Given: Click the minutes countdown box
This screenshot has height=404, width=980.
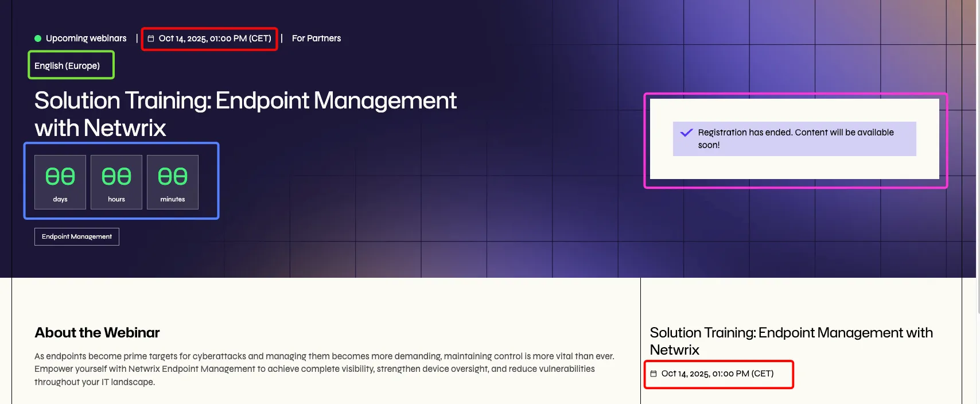Looking at the screenshot, I should [173, 182].
